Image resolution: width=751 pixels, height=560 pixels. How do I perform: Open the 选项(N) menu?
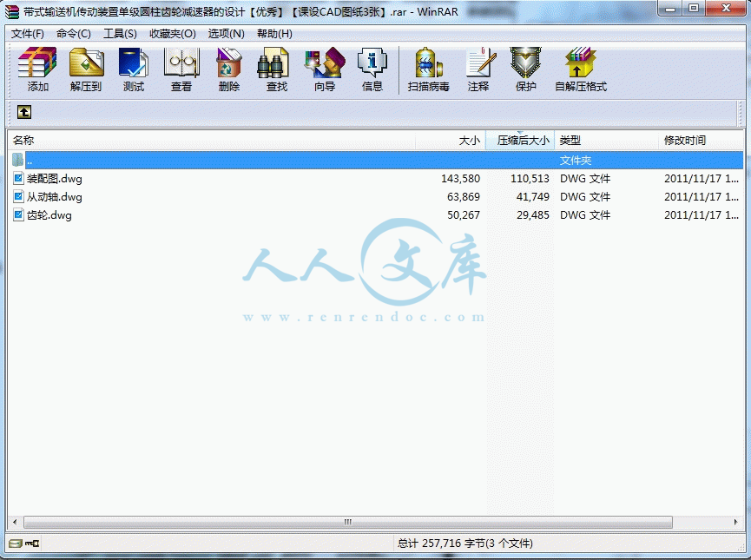(x=226, y=34)
